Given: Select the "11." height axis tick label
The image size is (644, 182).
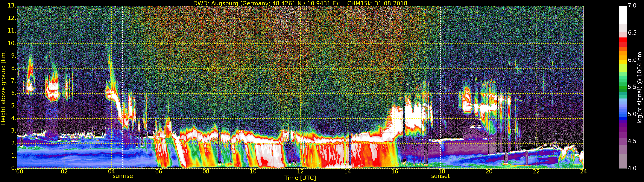Looking at the screenshot, I should pyautogui.click(x=12, y=31).
